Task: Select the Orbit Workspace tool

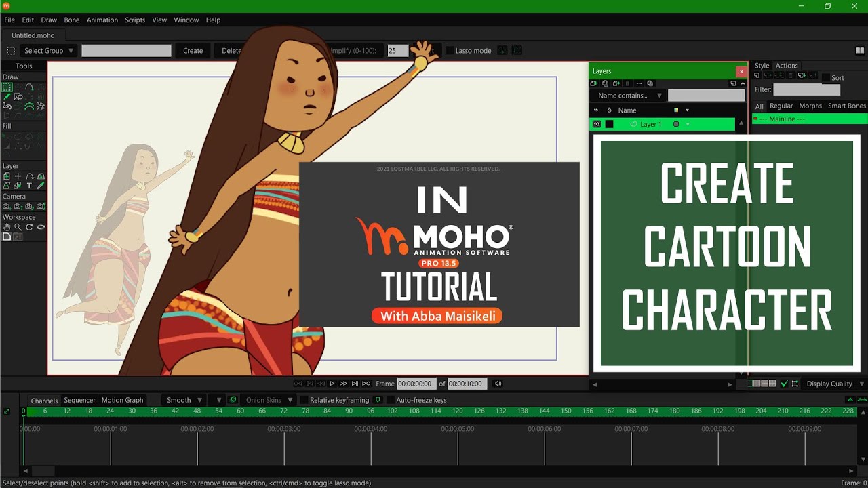Action: click(x=41, y=227)
